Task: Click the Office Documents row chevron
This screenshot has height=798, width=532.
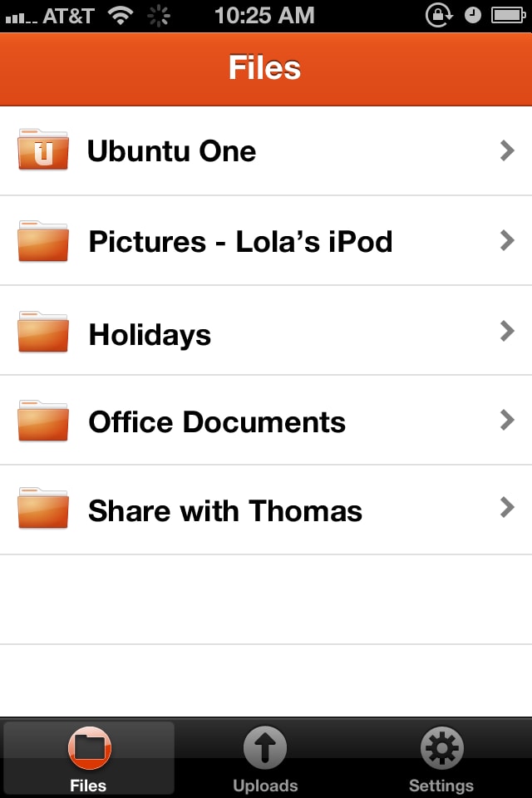Action: click(507, 420)
